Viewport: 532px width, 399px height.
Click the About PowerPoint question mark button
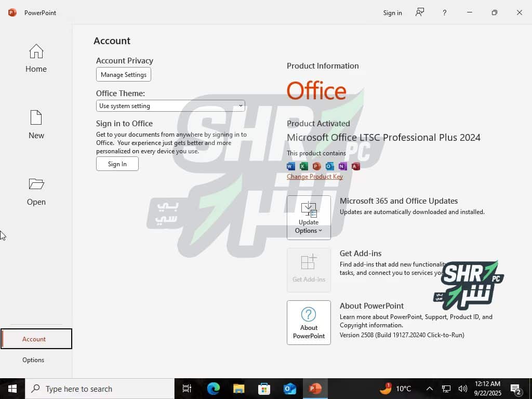coord(309,322)
